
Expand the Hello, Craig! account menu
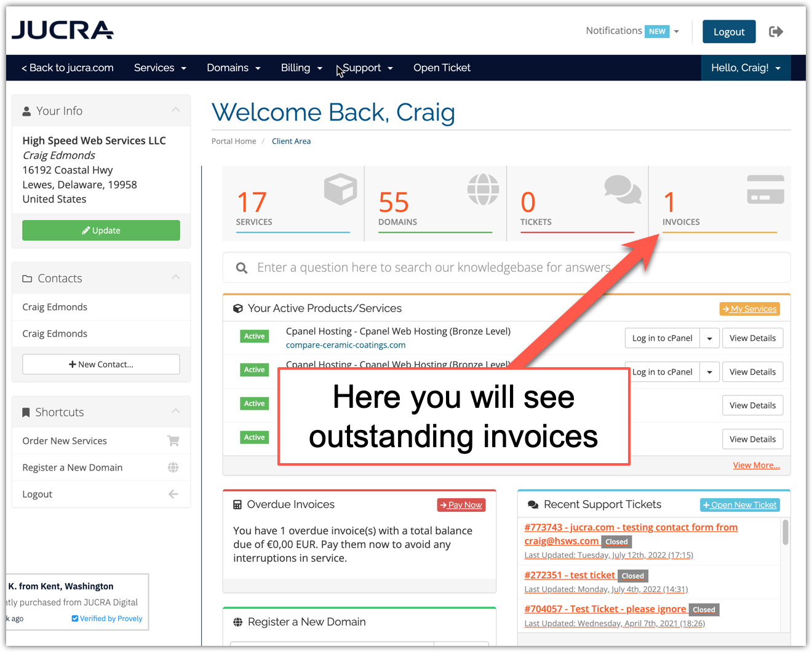click(x=745, y=68)
